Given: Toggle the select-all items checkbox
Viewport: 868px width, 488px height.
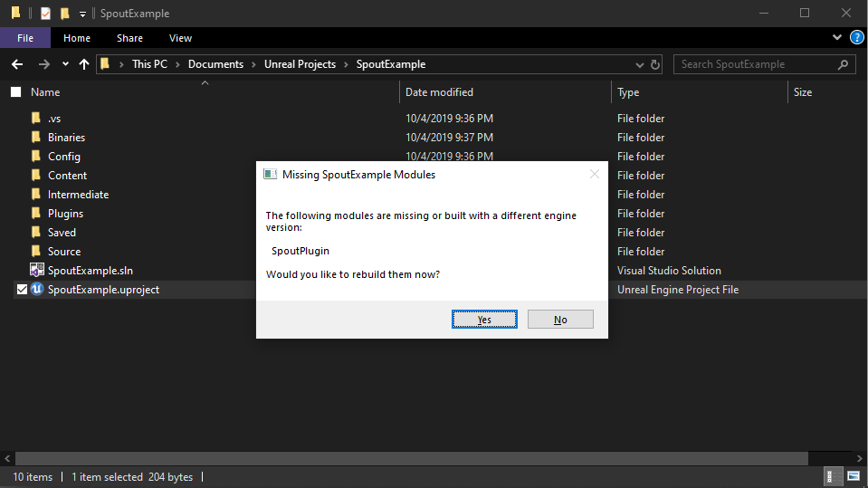Looking at the screenshot, I should [x=16, y=92].
